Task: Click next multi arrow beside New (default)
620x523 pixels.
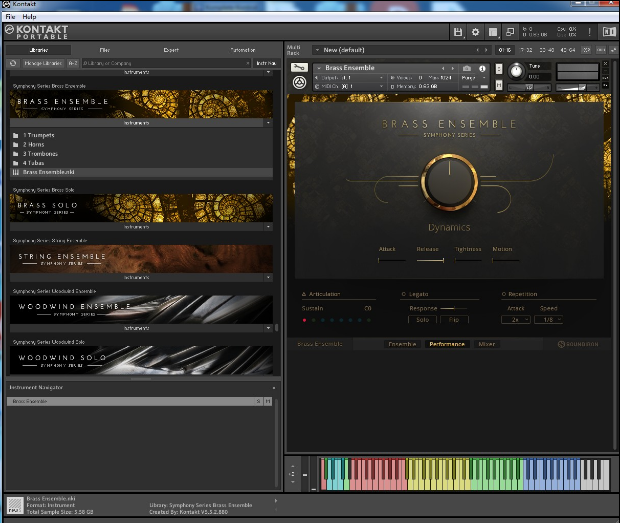Action: coord(486,50)
